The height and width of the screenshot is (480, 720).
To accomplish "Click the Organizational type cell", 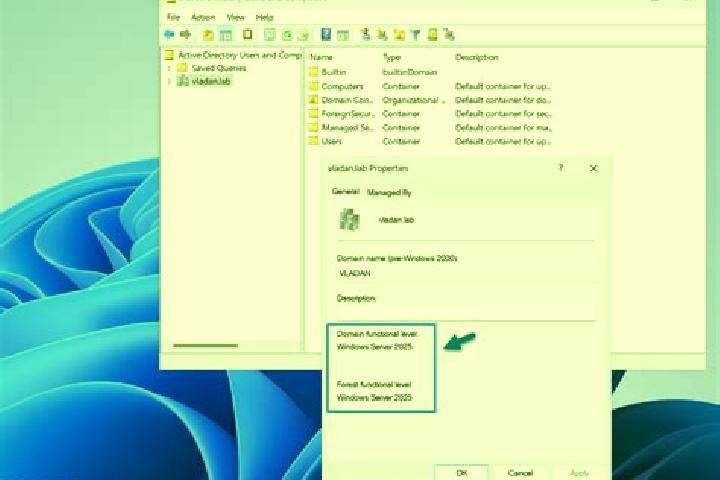I will 414,100.
